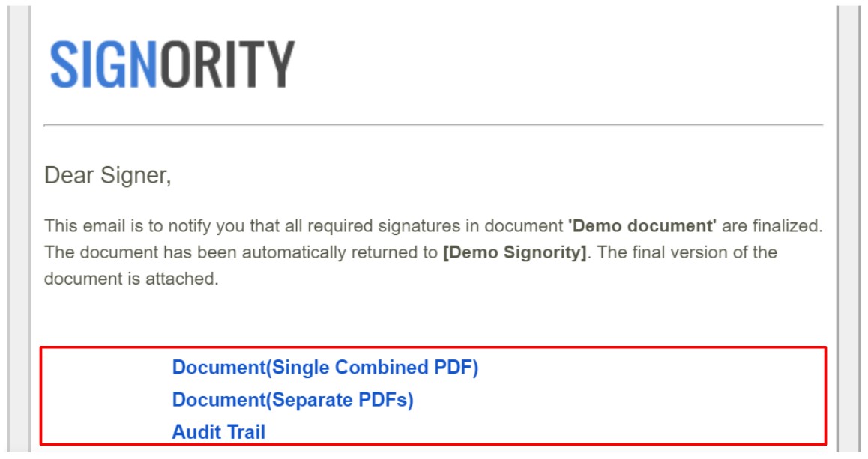Click the dark gray ORITY logo letters
This screenshot has width=868, height=459.
pyautogui.click(x=228, y=64)
